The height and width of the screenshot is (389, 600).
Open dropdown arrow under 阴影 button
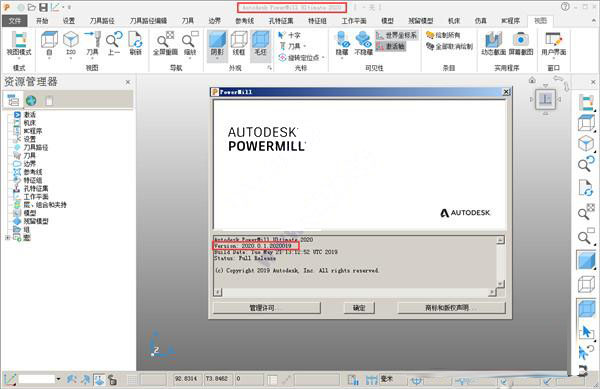pyautogui.click(x=217, y=59)
